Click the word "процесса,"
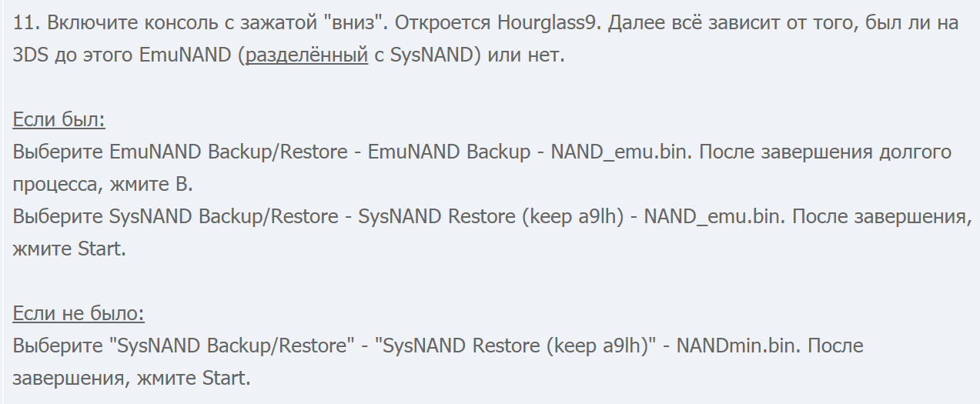Screen dimensions: 980x404 [x=53, y=185]
